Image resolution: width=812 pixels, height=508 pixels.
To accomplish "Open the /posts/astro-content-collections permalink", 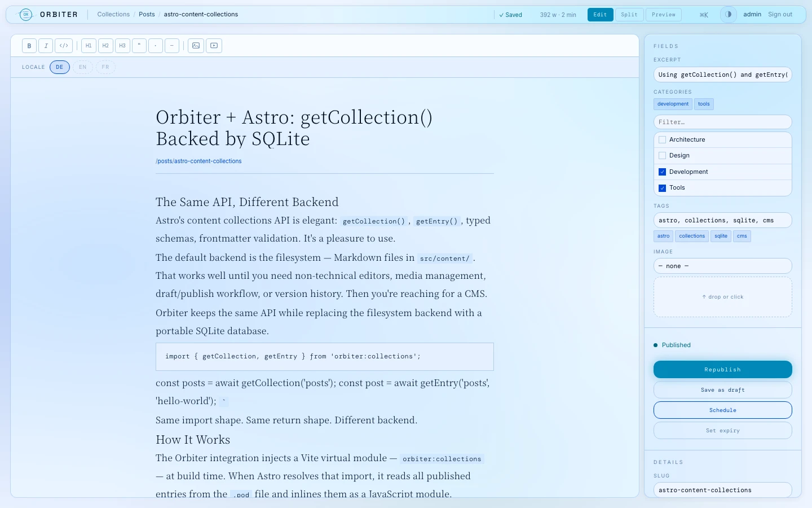I will tap(198, 161).
